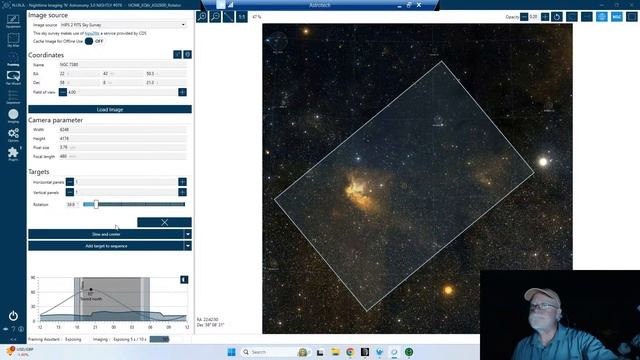
Task: Open the Flat Wizard section
Action: coord(13,78)
